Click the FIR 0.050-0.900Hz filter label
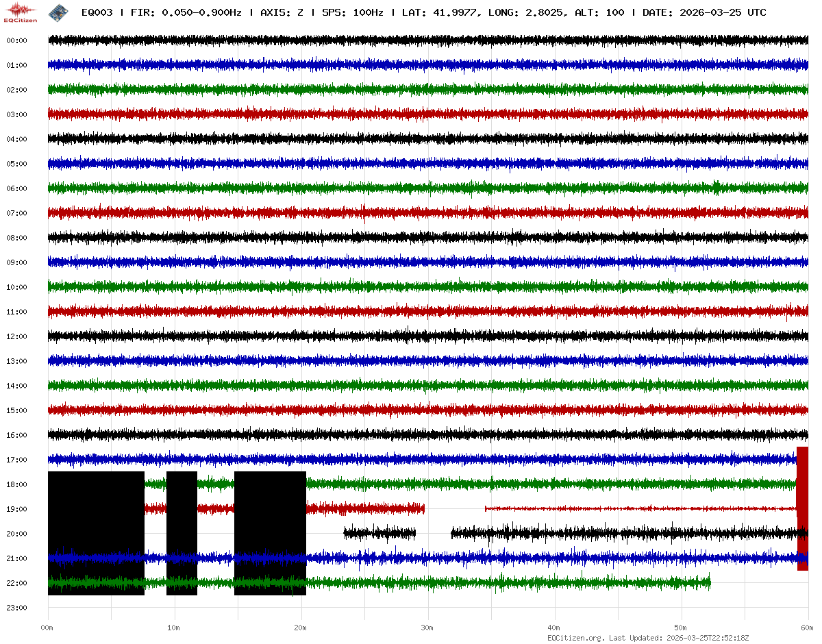The width and height of the screenshot is (822, 644). point(186,12)
